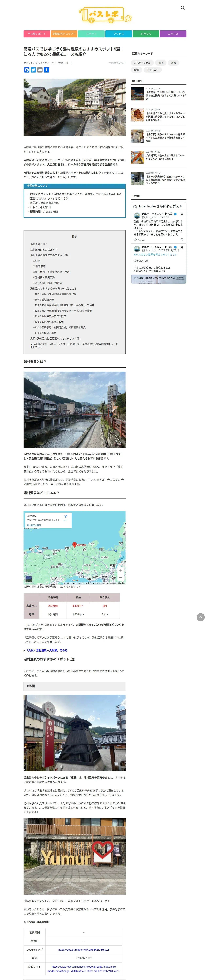Click the 約3時間 cell in the access table

pos(53,606)
